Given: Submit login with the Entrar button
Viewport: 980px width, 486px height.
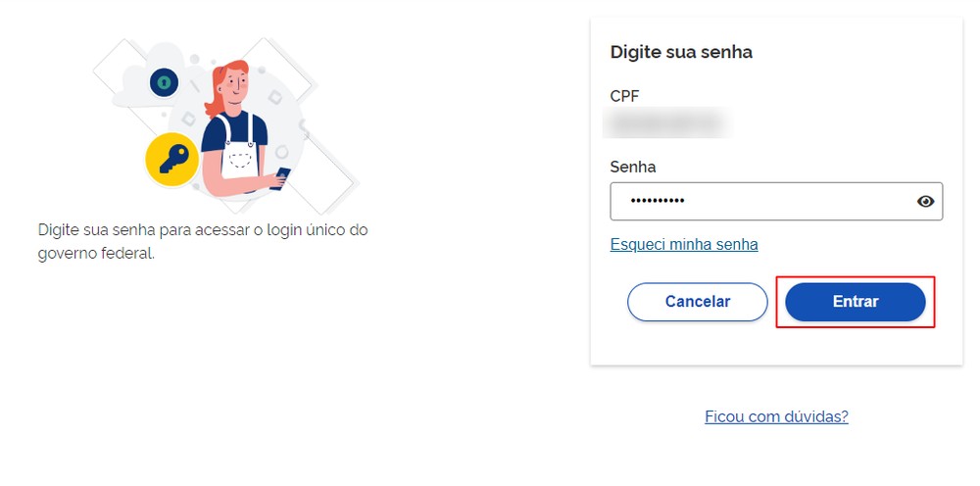Looking at the screenshot, I should pos(855,302).
